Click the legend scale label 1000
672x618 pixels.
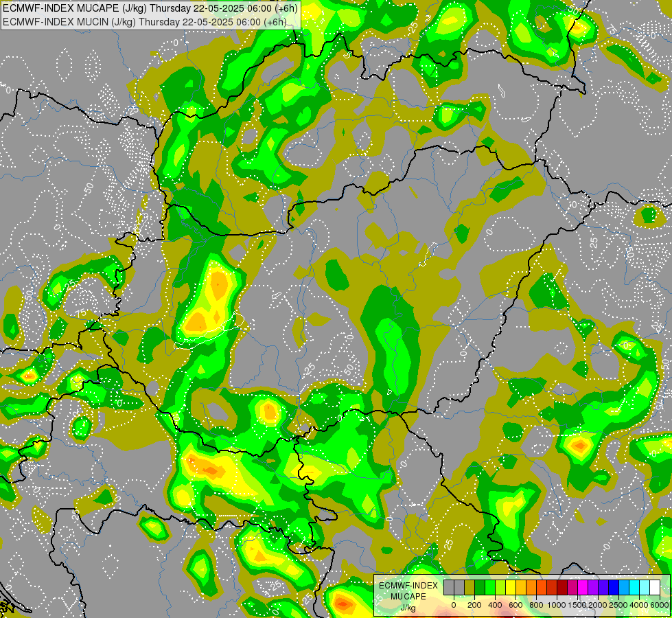tap(557, 605)
